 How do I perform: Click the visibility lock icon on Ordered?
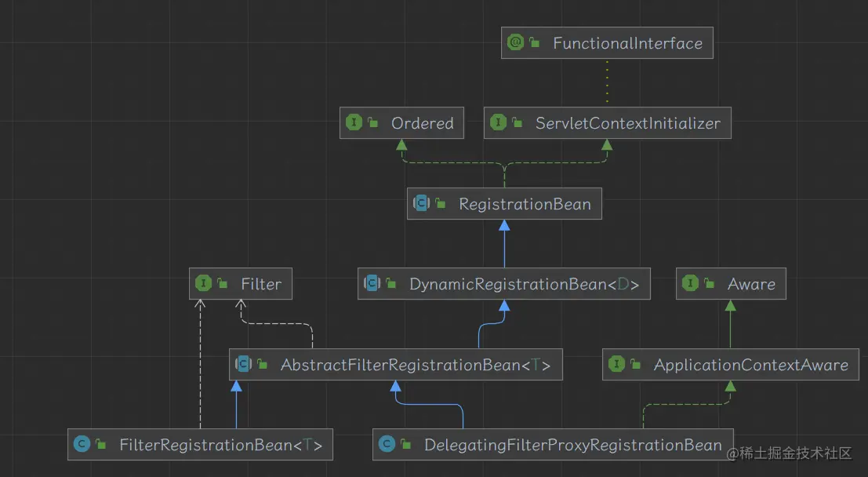(x=373, y=122)
